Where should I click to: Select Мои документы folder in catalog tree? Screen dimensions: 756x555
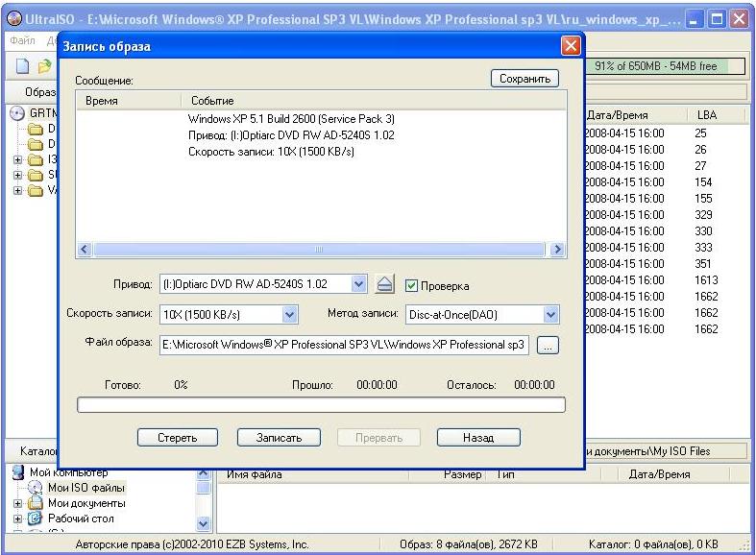click(x=86, y=503)
